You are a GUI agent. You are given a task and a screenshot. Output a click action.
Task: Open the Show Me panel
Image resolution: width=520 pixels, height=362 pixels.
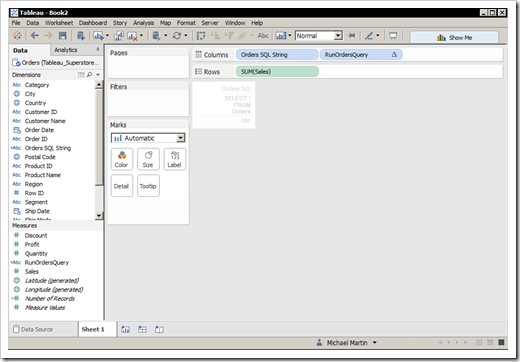pyautogui.click(x=454, y=37)
